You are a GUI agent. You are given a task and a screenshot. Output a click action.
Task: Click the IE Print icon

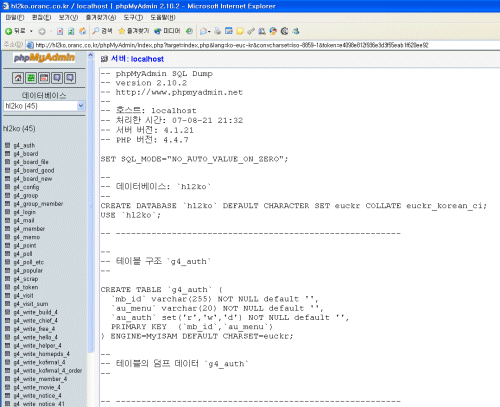pyautogui.click(x=218, y=31)
